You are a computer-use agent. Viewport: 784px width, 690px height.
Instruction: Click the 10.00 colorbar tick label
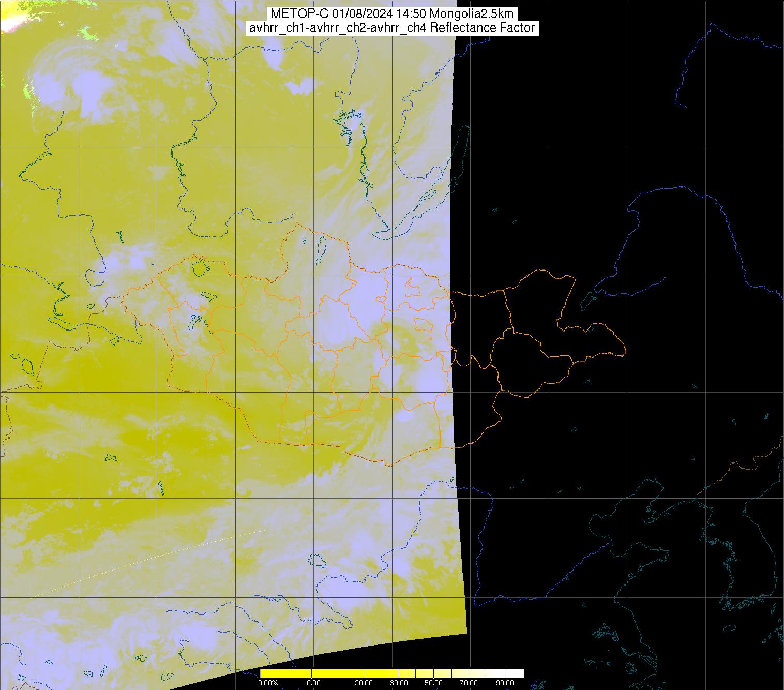312,683
